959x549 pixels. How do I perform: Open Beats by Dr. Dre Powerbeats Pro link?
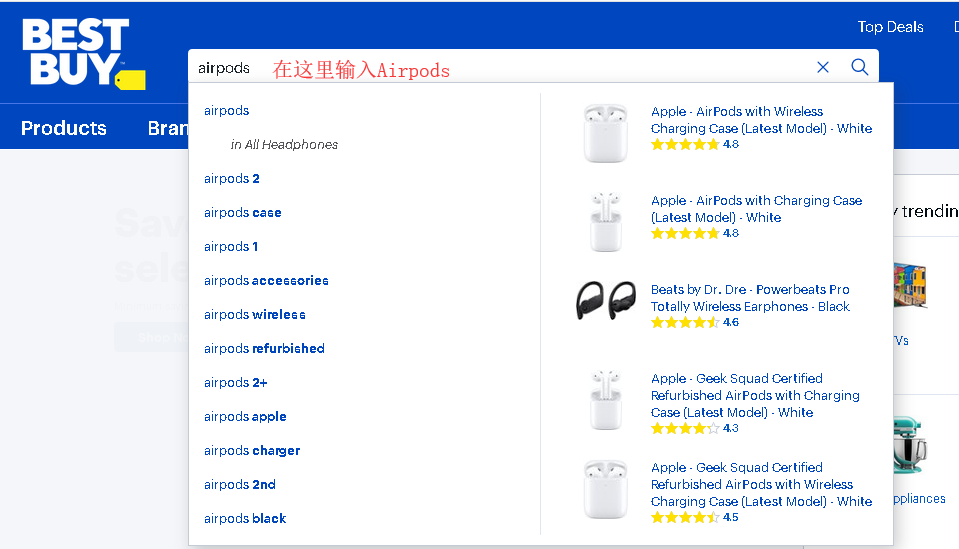click(750, 298)
